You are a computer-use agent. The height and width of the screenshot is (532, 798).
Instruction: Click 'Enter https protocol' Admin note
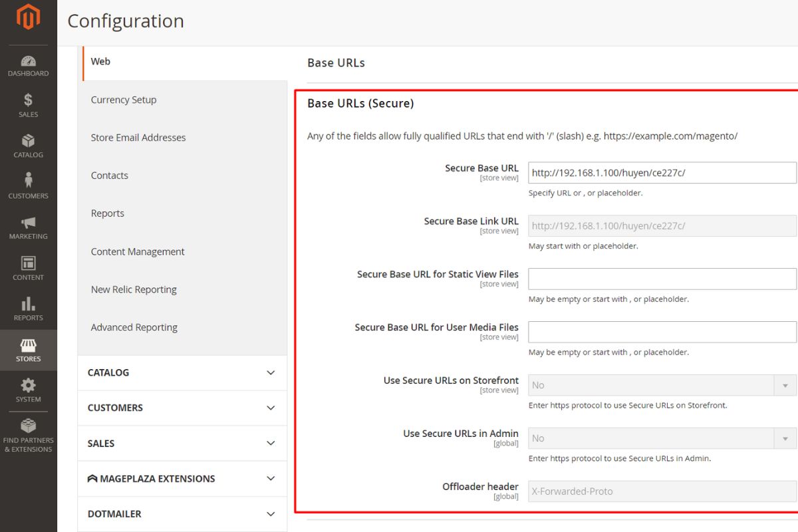pyautogui.click(x=620, y=458)
